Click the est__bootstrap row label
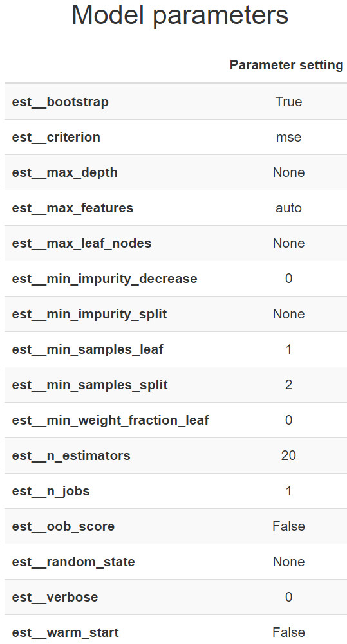Screen dimensions: 347x644 click(x=61, y=102)
